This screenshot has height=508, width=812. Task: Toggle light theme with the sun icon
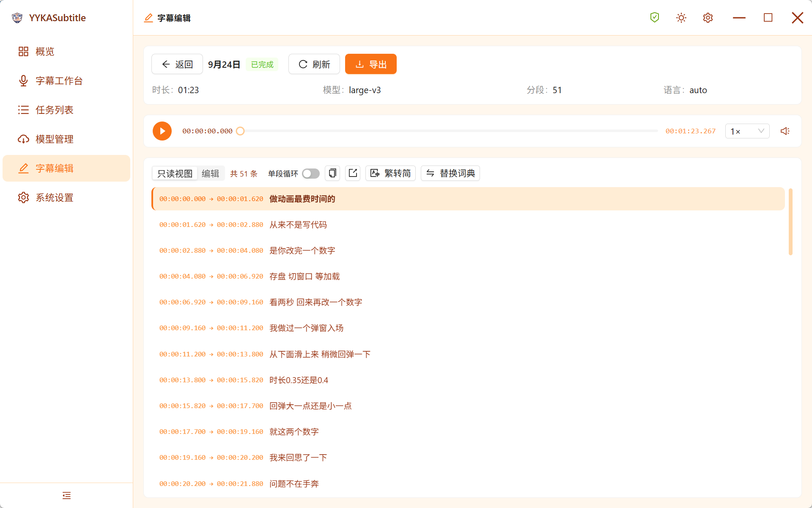point(681,18)
